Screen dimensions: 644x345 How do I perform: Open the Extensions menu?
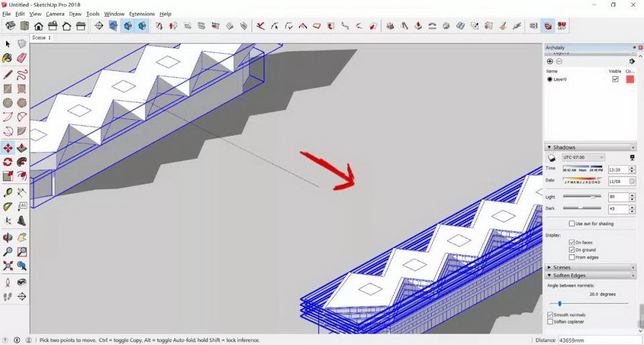point(141,13)
